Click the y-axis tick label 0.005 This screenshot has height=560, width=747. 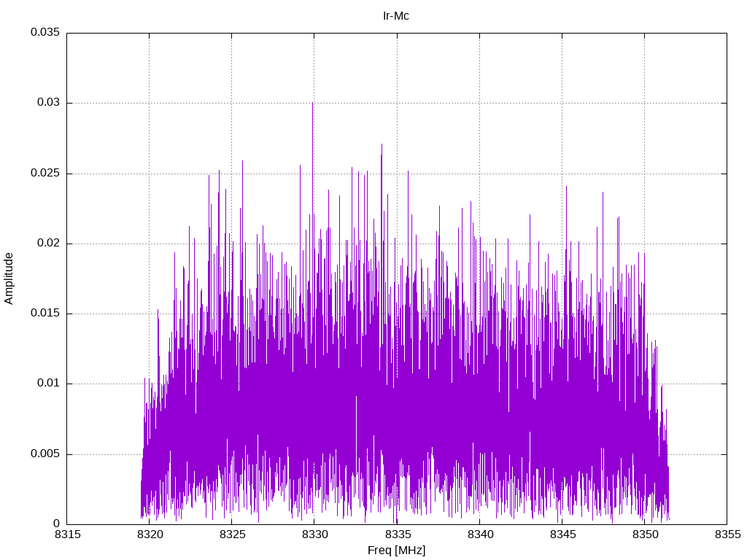pos(46,454)
